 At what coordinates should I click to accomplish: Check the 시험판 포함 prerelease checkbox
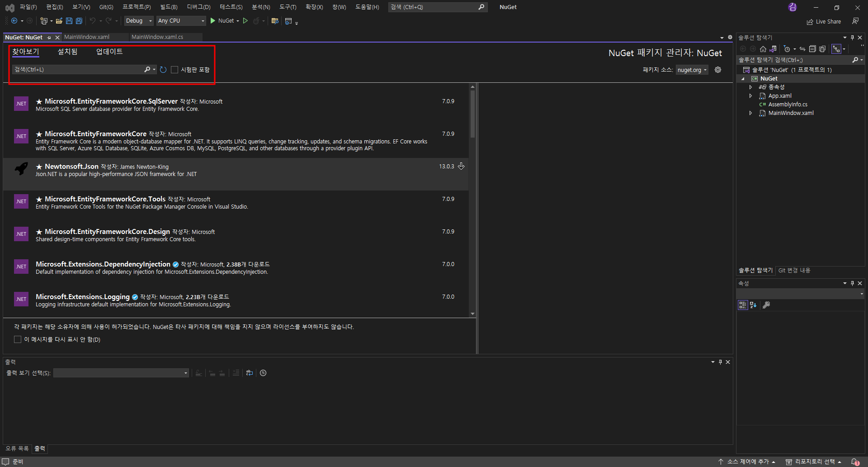click(x=175, y=70)
